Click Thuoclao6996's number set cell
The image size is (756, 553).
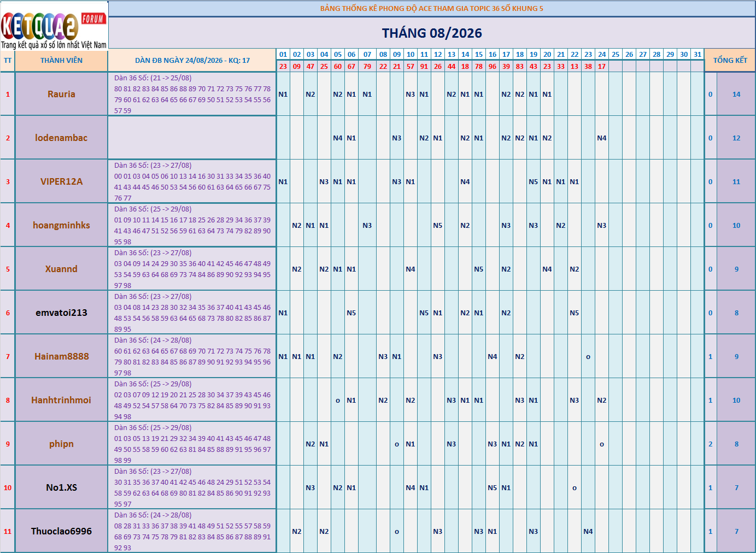[192, 531]
